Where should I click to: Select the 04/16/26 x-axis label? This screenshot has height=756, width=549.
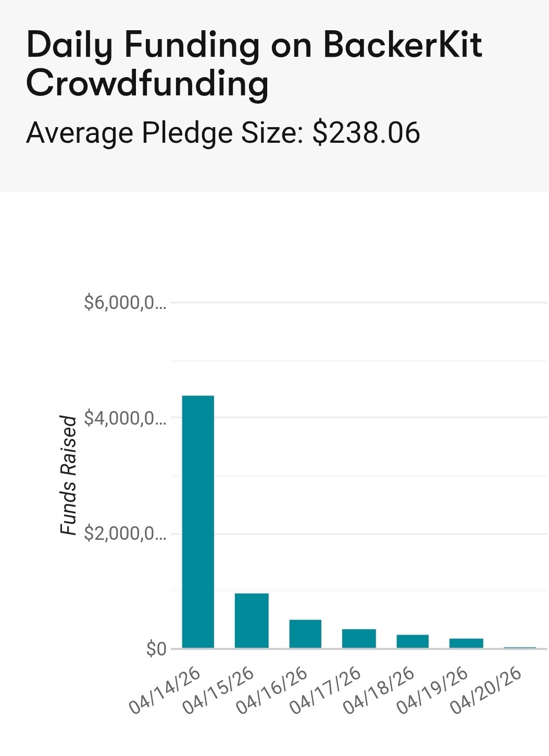click(272, 690)
